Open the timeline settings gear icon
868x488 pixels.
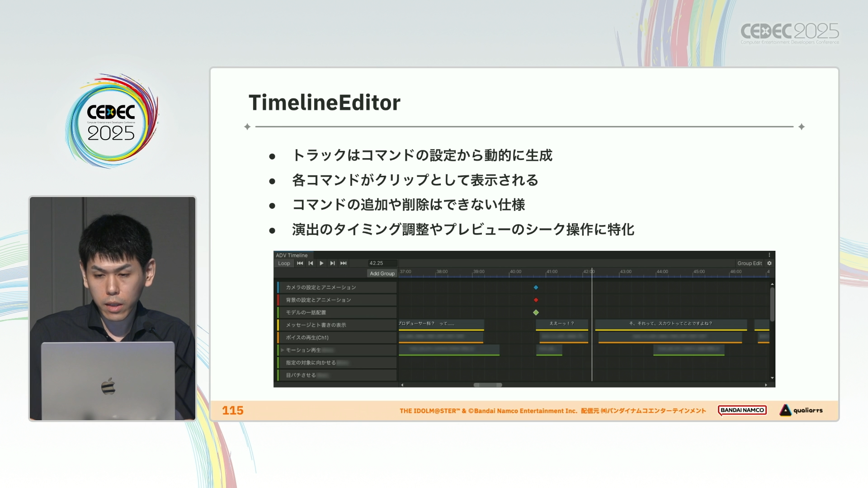coord(769,263)
